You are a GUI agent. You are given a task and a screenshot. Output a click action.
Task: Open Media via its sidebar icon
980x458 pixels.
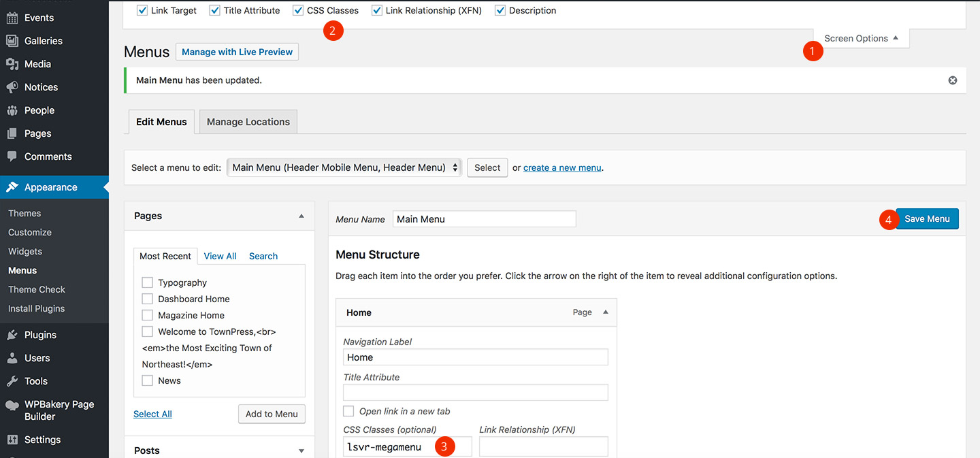12,64
